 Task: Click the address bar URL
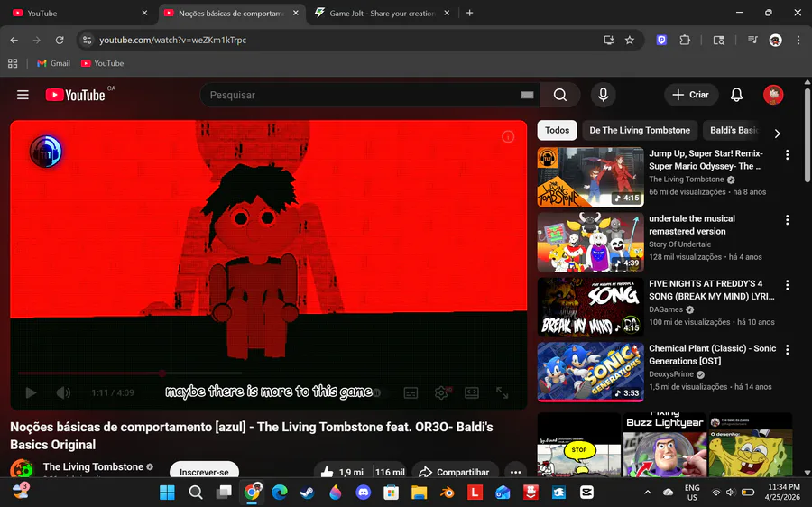pyautogui.click(x=172, y=40)
